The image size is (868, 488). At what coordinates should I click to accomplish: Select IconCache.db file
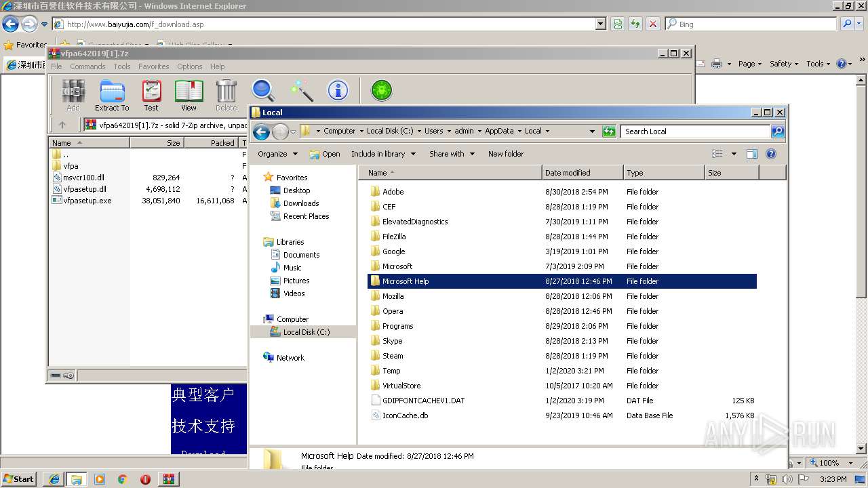pyautogui.click(x=562, y=415)
